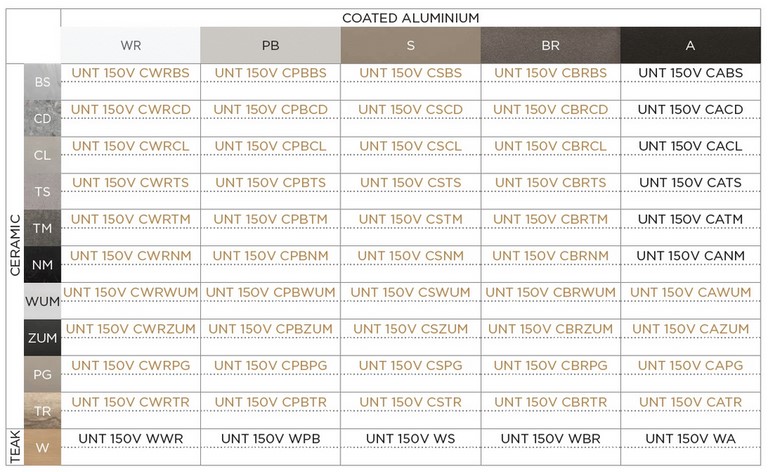Click teak code UNT 150V WS
This screenshot has height=472, width=768.
pos(410,438)
